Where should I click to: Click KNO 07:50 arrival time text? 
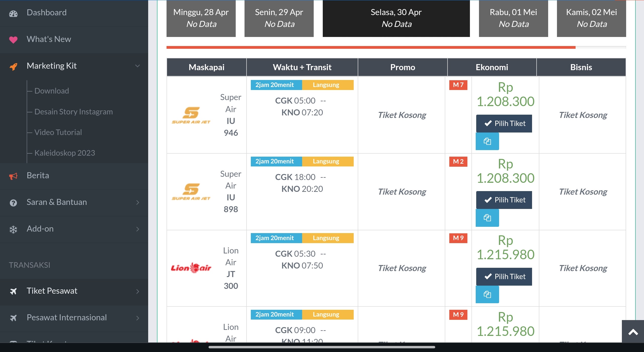(302, 266)
